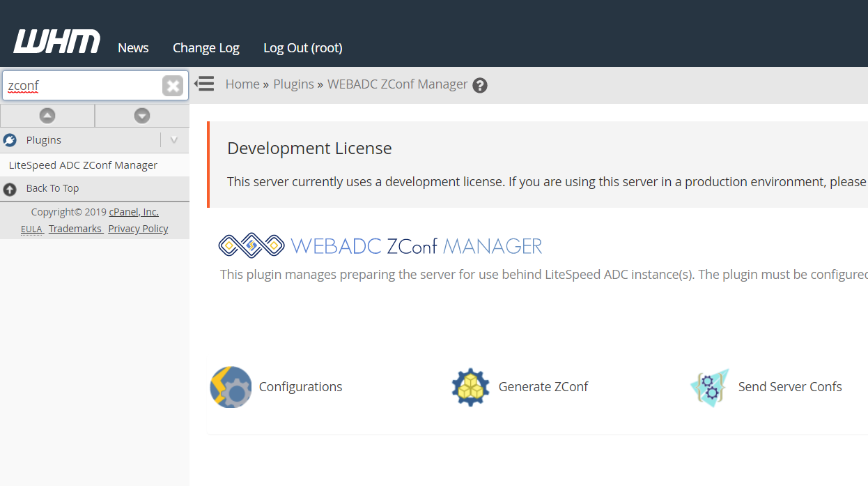Go to Home in the breadcrumb
Screen dimensions: 868x486
pyautogui.click(x=242, y=84)
